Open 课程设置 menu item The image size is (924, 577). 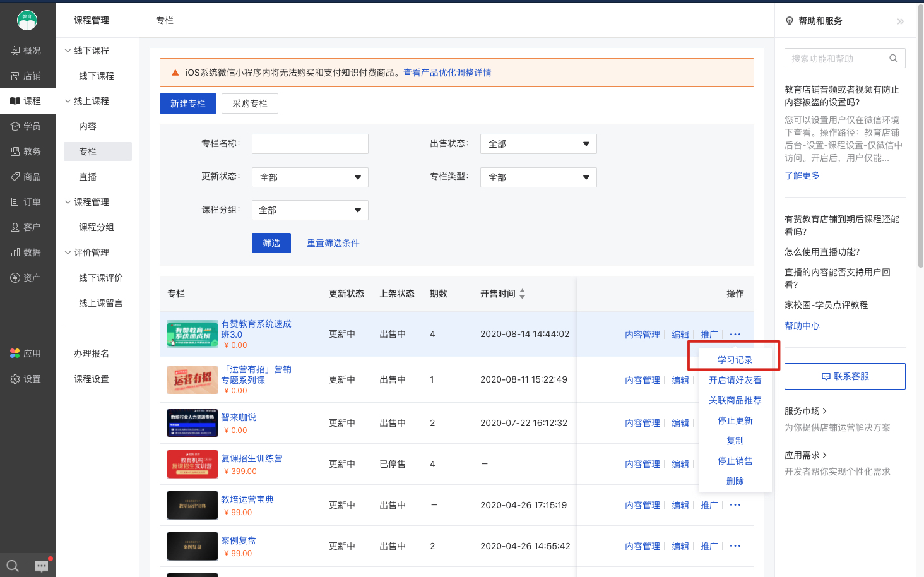coord(92,379)
